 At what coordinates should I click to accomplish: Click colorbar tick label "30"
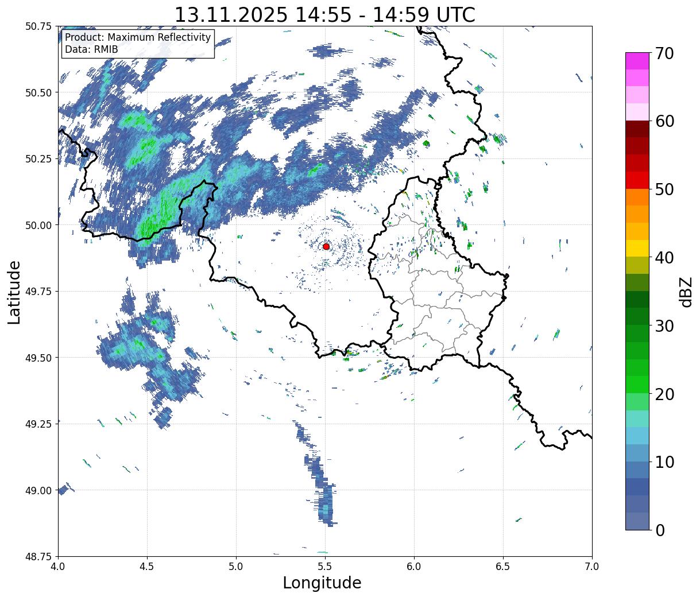tap(664, 325)
